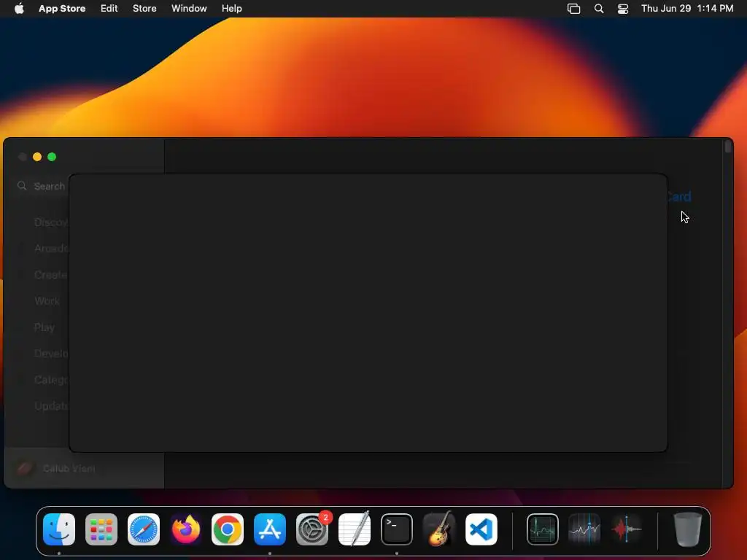The width and height of the screenshot is (747, 560).
Task: Open Voice Memos from the dock
Action: [627, 529]
